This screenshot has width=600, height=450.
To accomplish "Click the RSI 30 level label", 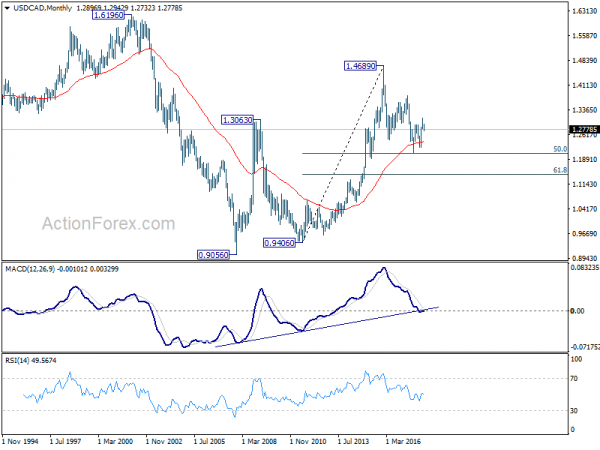I will click(574, 411).
